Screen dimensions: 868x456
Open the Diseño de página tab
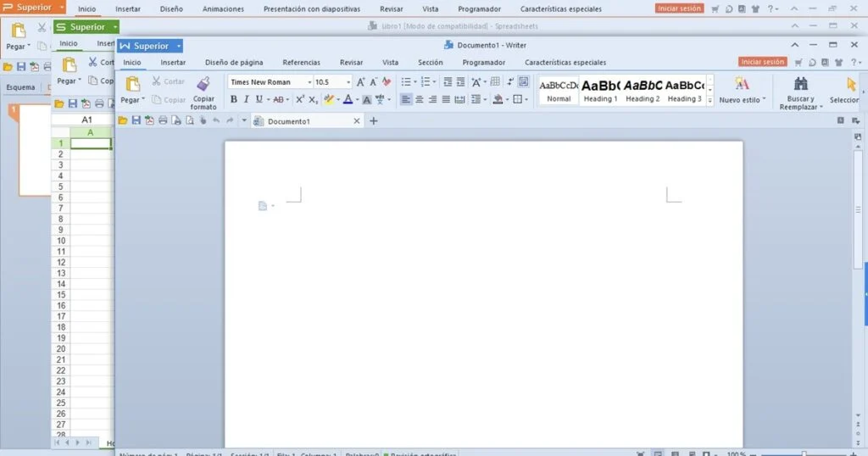234,63
